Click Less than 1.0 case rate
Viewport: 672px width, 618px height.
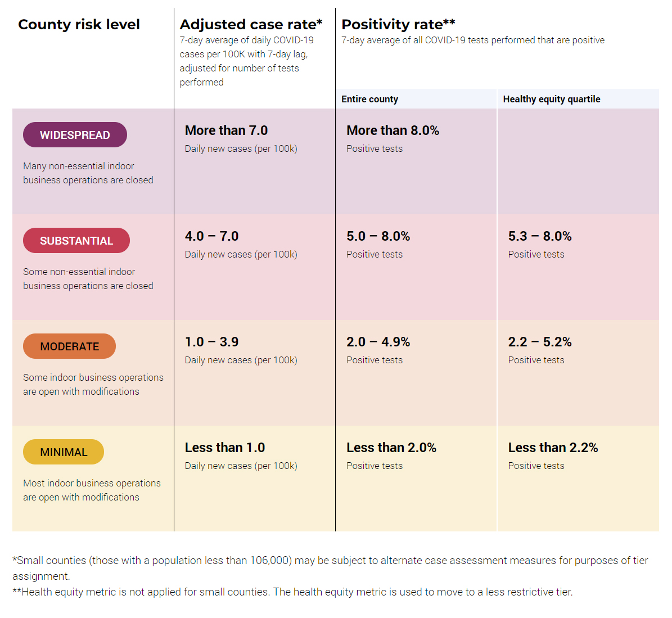point(225,448)
